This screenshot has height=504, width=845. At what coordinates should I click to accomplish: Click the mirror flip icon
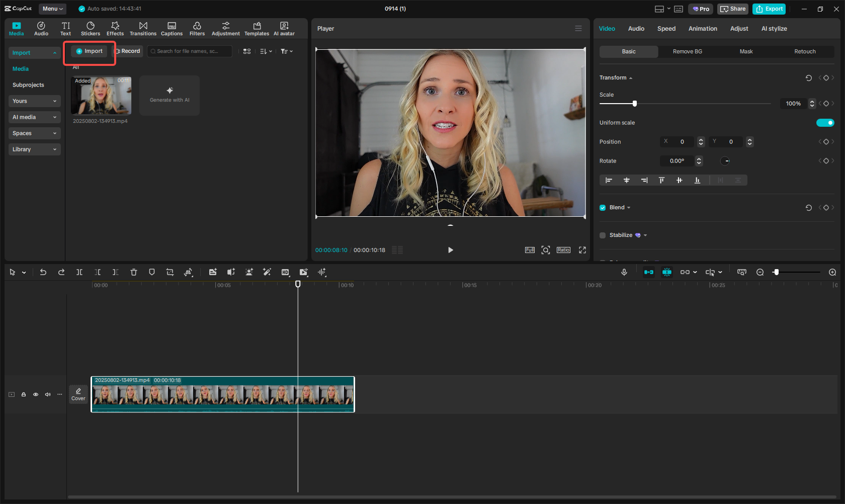(189, 272)
